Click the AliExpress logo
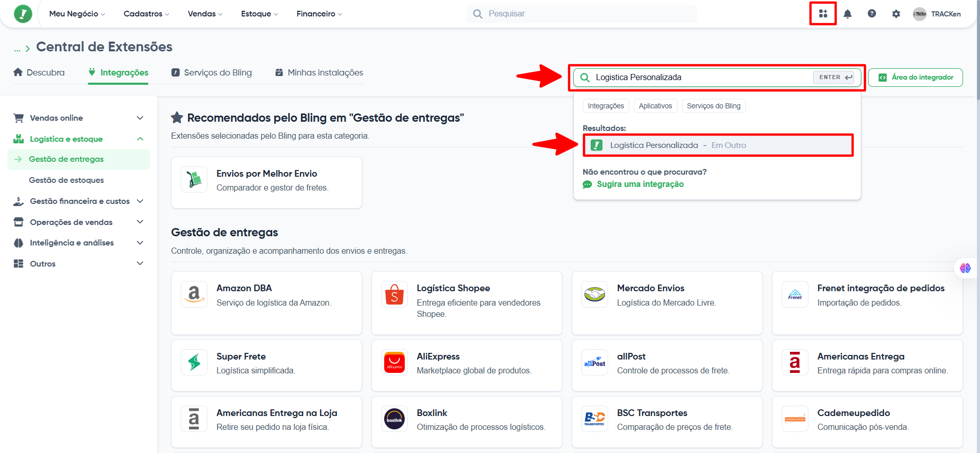The width and height of the screenshot is (980, 453). pos(394,363)
